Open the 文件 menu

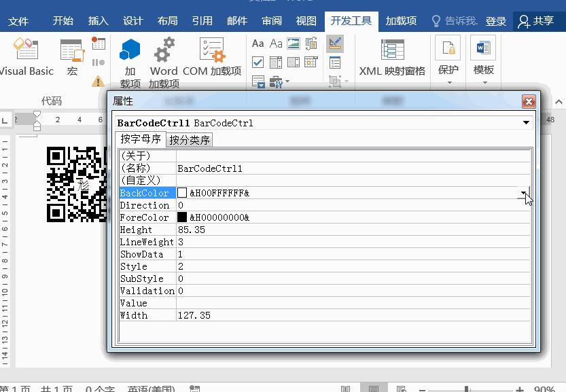(x=18, y=21)
